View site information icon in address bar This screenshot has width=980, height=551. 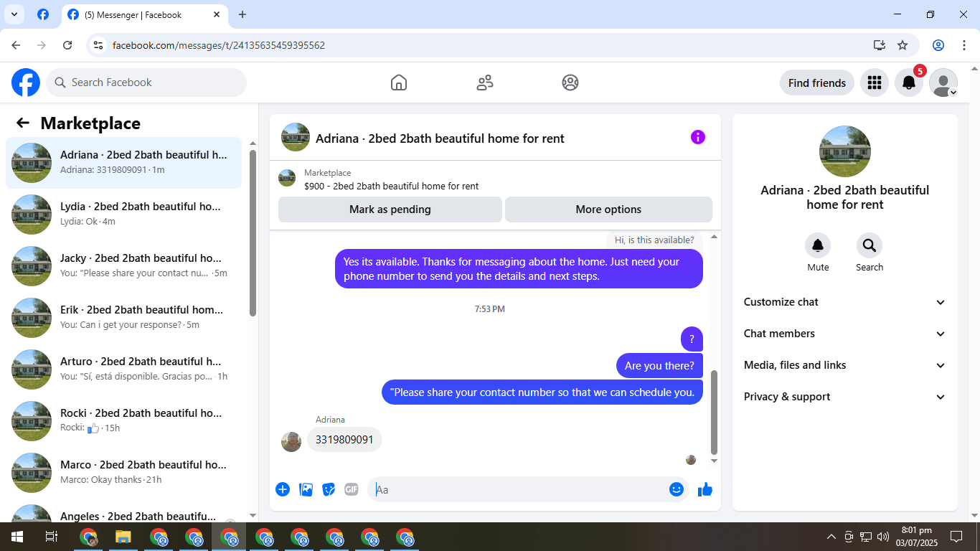pos(99,45)
